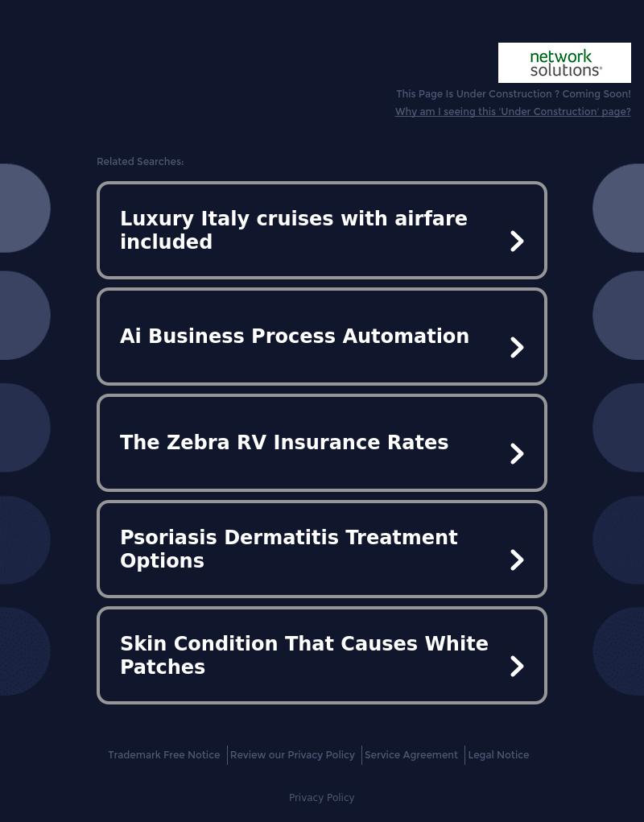Open the Service Agreement link
This screenshot has width=644, height=822.
(411, 755)
